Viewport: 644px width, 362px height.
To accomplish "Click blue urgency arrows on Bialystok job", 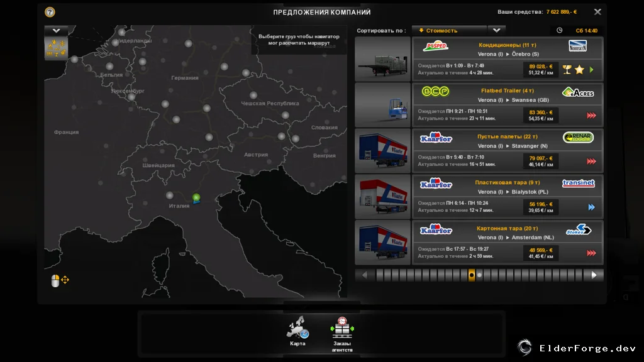I will (x=591, y=207).
